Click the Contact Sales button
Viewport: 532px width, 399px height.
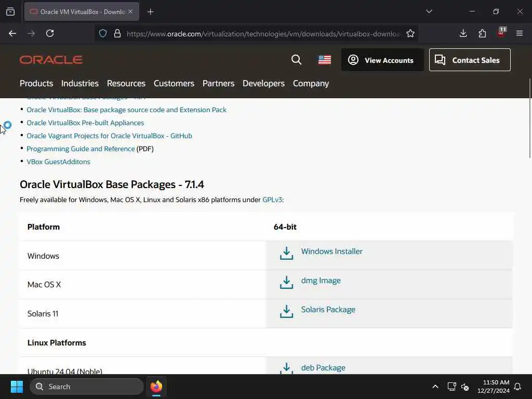point(470,60)
